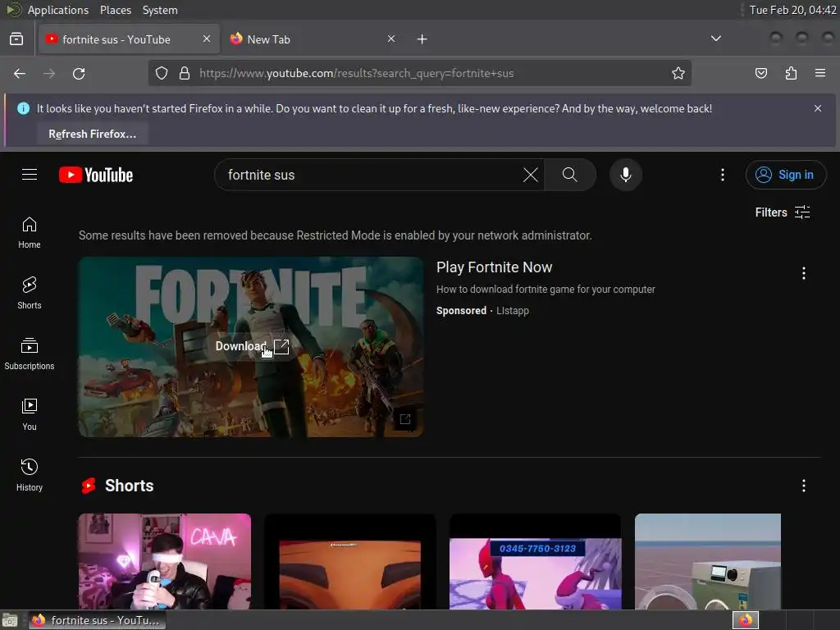Click the Shorts section heading
Viewport: 840px width, 630px height.
[x=129, y=486]
